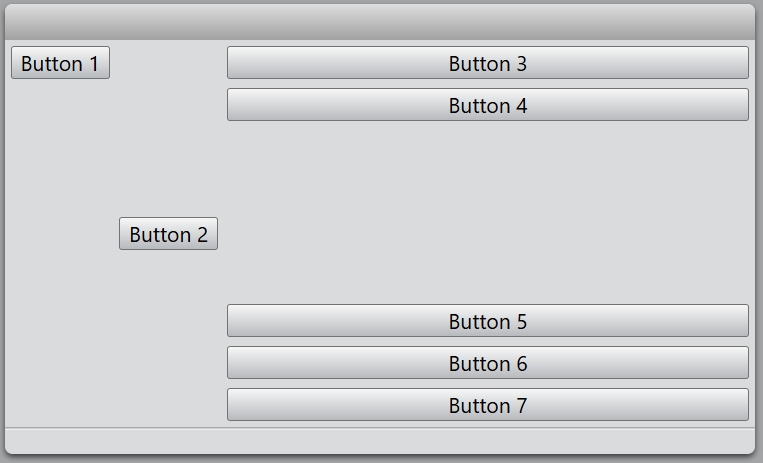Viewport: 763px width, 463px height.
Task: Click Button 1
Action: (x=60, y=63)
